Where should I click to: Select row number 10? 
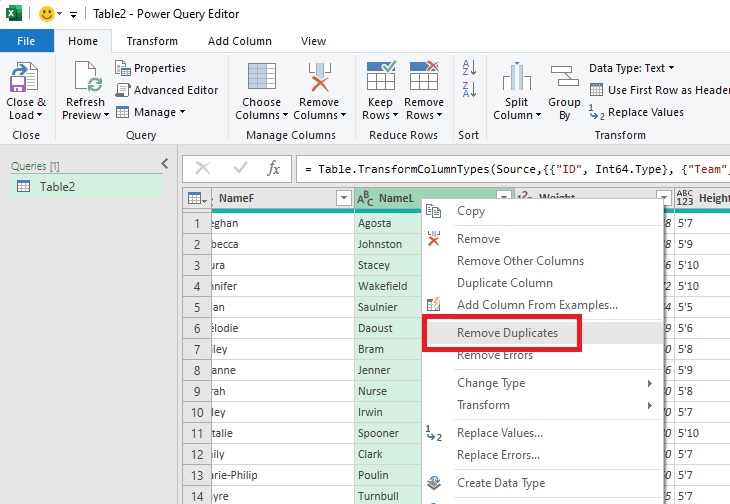[x=197, y=412]
